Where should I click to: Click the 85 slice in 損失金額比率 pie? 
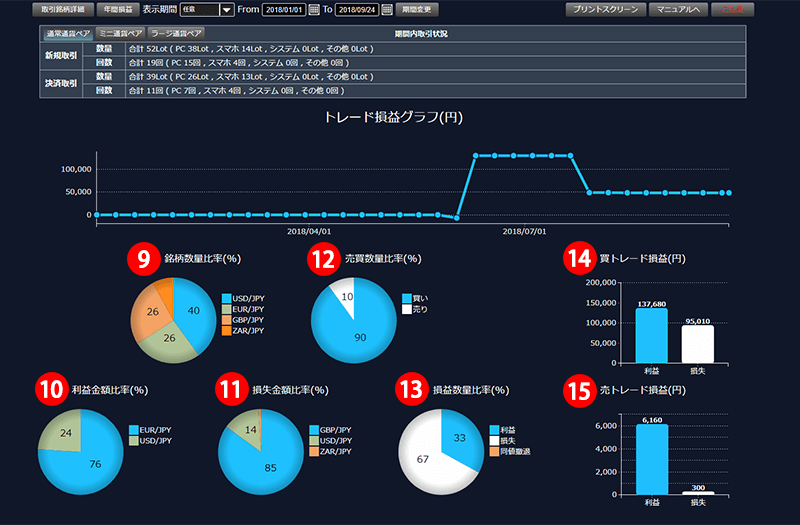click(x=268, y=469)
